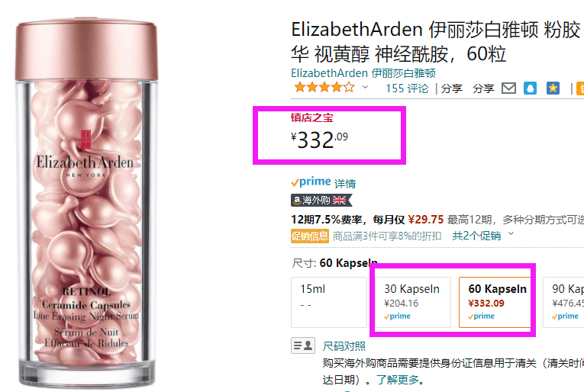This screenshot has width=584, height=392.
Task: Select the 15ml size option
Action: [328, 302]
